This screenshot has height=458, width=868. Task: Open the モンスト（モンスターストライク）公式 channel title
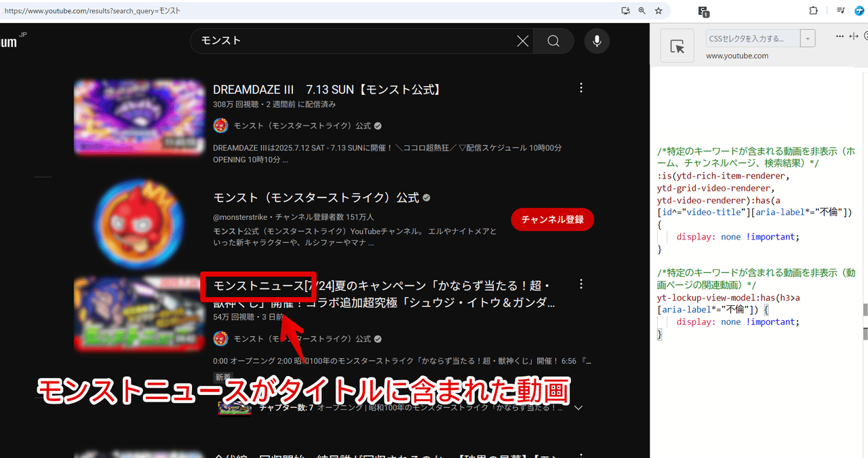(x=316, y=198)
